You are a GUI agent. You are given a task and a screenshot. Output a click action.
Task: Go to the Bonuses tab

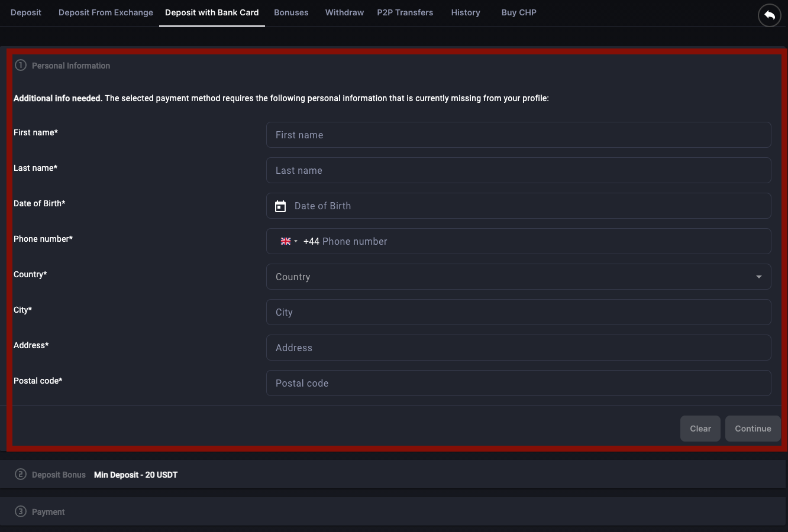[x=291, y=12]
